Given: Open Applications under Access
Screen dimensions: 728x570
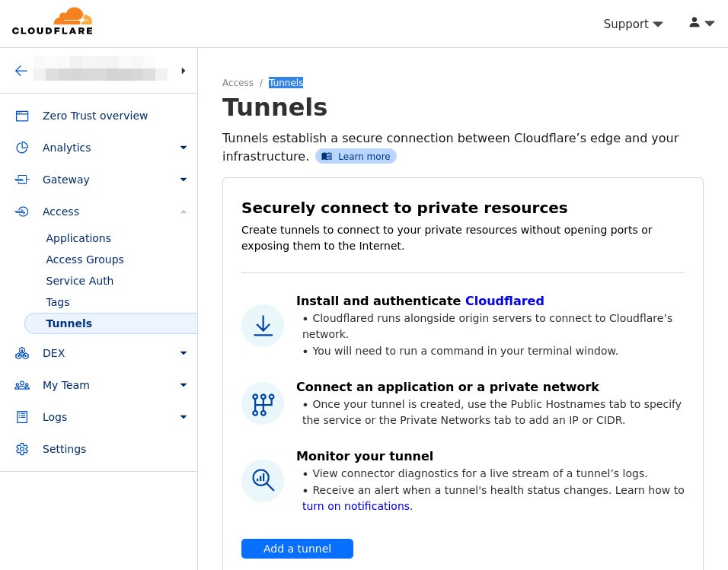Looking at the screenshot, I should coord(78,238).
